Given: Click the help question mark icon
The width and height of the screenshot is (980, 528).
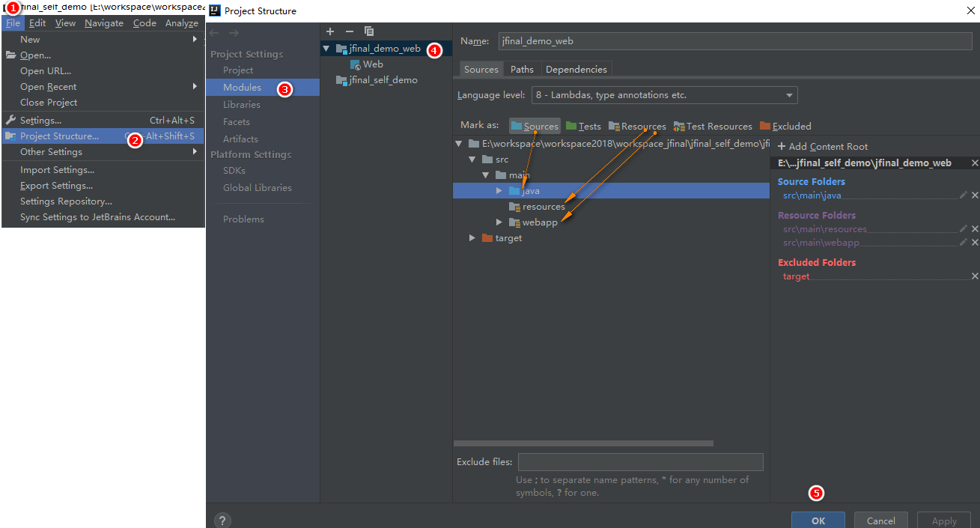Looking at the screenshot, I should pos(222,521).
